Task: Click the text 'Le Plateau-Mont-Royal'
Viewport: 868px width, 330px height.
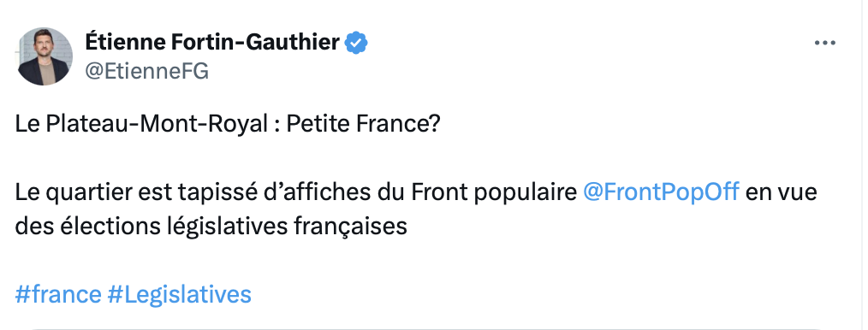Action: click(142, 124)
